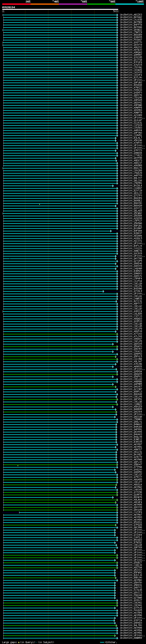Click the purple ~60% identity legend segment

click(73, 4)
